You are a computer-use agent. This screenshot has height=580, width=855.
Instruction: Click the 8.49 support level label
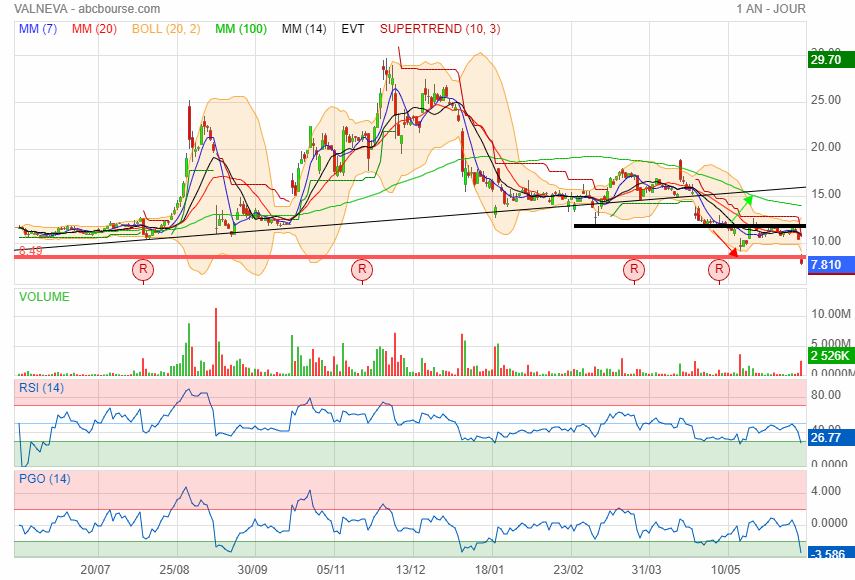tap(31, 251)
